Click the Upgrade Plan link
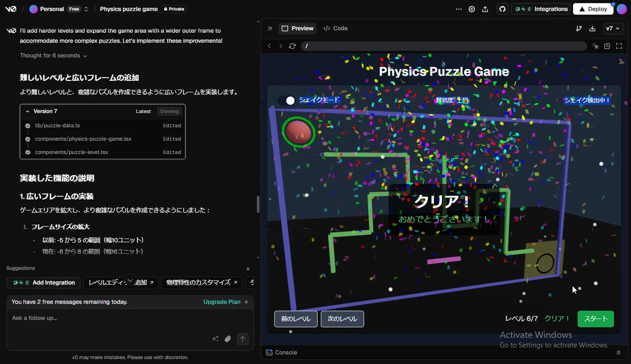Screen dimensions: 631x364 click(222, 302)
